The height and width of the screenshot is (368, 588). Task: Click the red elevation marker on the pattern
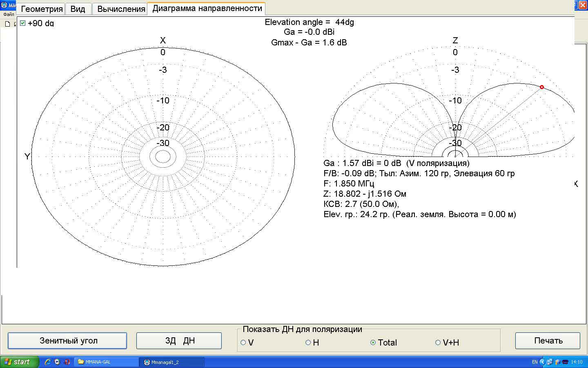point(542,87)
